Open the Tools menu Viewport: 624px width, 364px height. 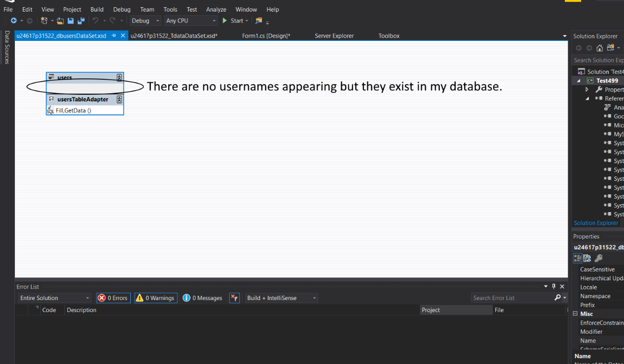(x=170, y=9)
